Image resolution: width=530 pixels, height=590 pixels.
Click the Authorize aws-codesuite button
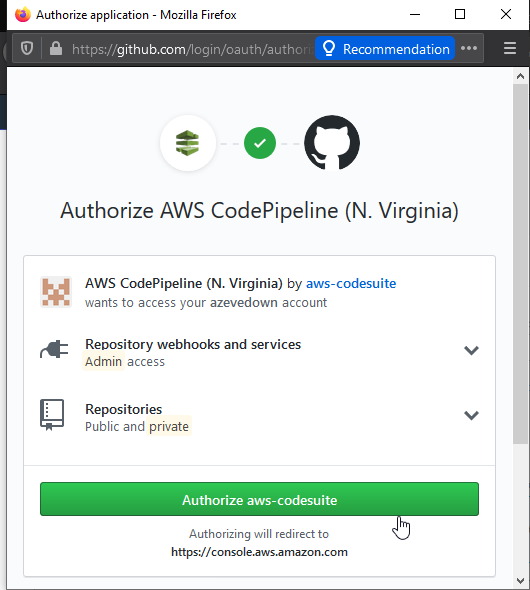259,499
